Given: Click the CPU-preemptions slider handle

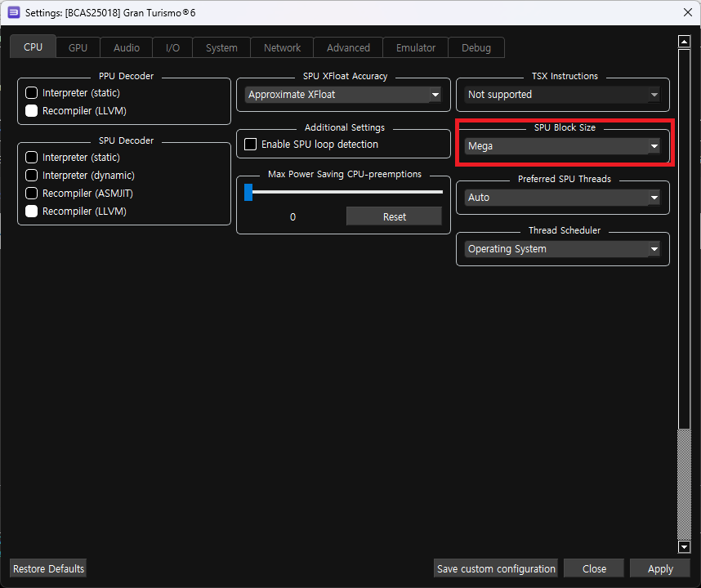Looking at the screenshot, I should (x=248, y=192).
